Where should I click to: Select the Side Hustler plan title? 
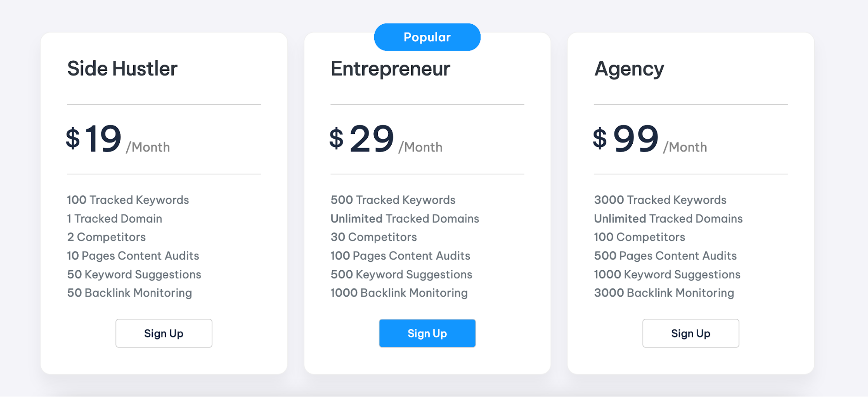[x=122, y=69]
